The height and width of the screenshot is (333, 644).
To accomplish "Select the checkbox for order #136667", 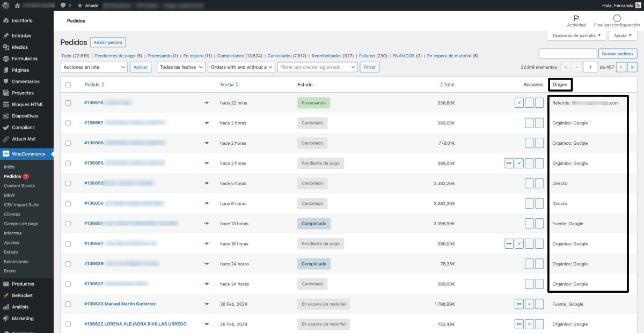I will [x=68, y=122].
